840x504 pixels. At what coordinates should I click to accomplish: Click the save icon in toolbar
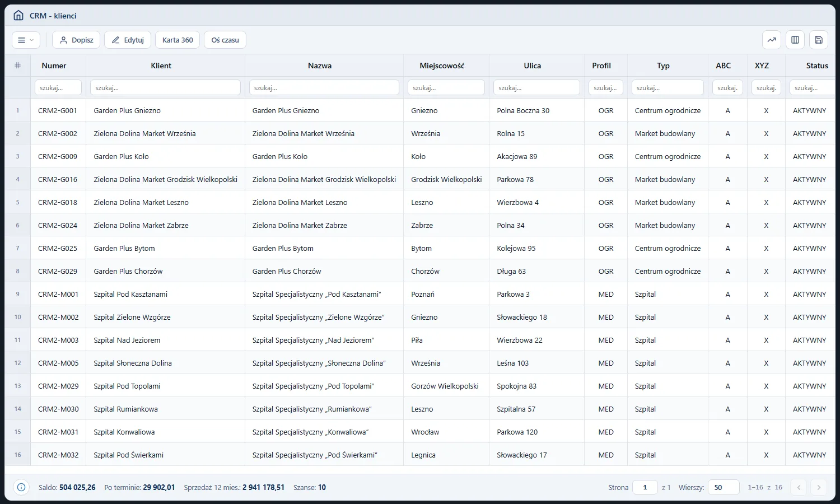pyautogui.click(x=819, y=40)
